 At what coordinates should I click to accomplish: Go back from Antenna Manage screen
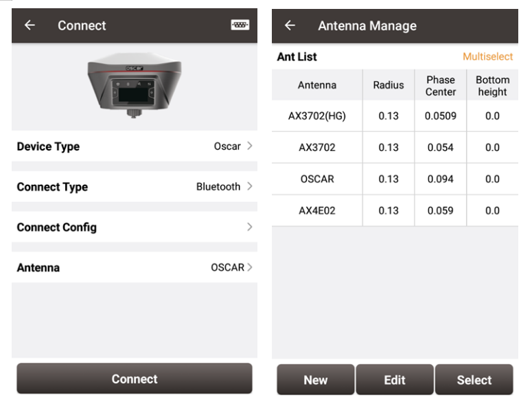[290, 25]
